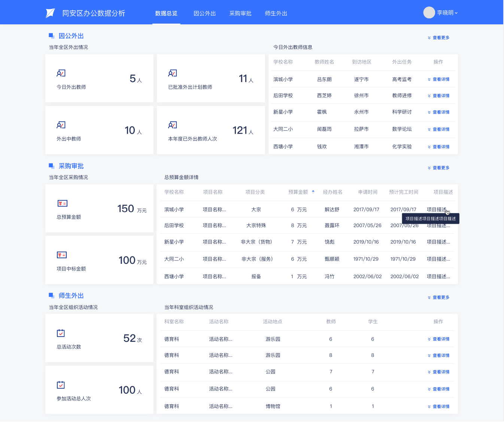This screenshot has width=504, height=422.
Task: Click the app logo in header
Action: click(50, 13)
